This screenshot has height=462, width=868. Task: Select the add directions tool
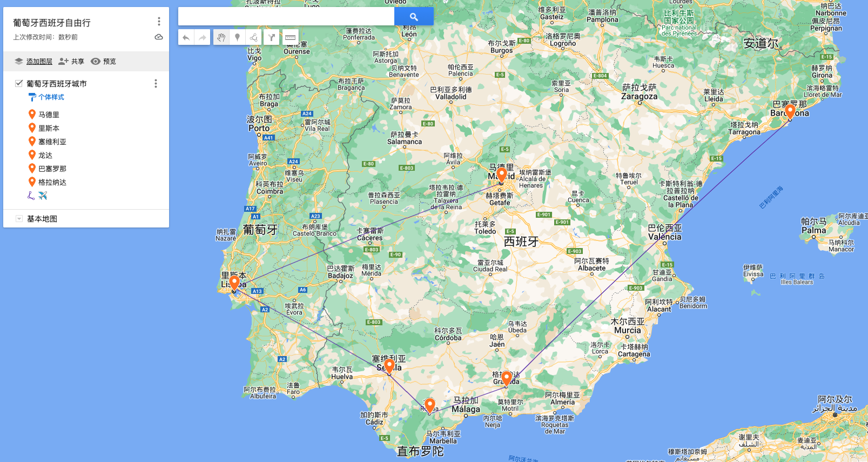coord(272,37)
